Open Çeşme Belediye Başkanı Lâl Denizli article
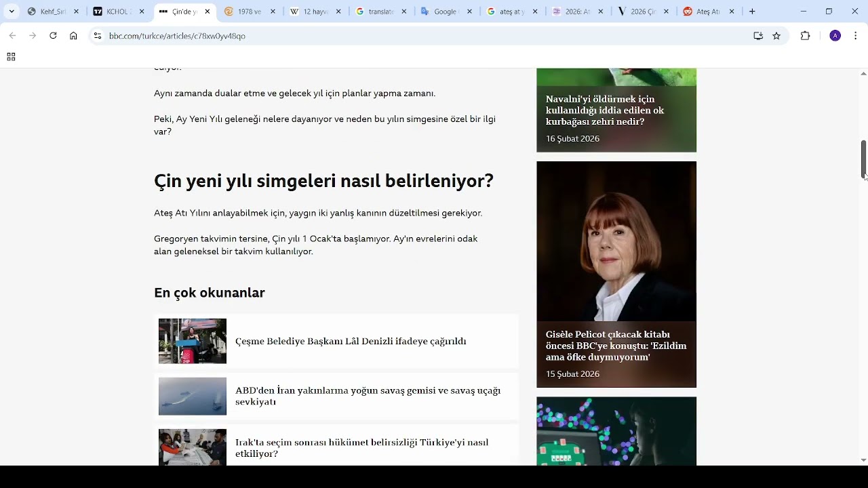The image size is (868, 488). [x=351, y=342]
